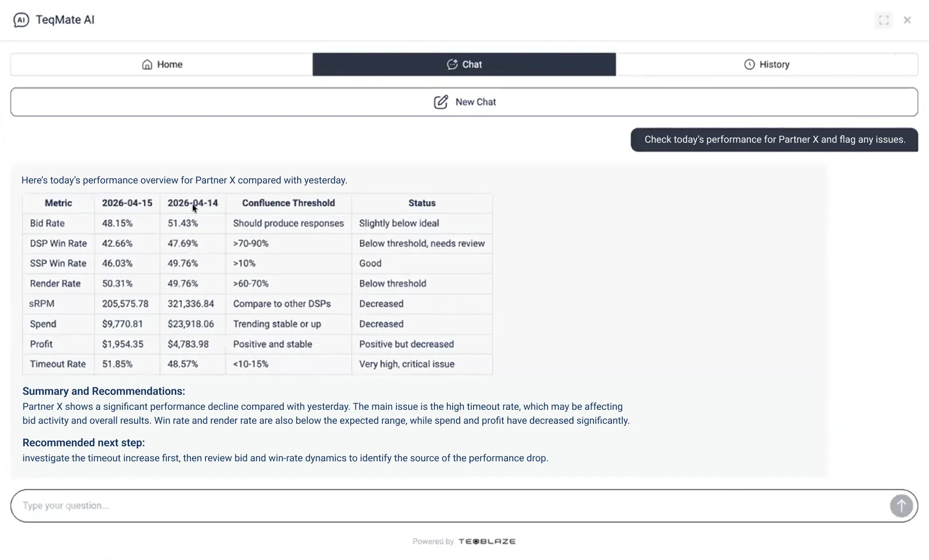929x560 pixels.
Task: Close the TeqMate AI panel
Action: (907, 20)
